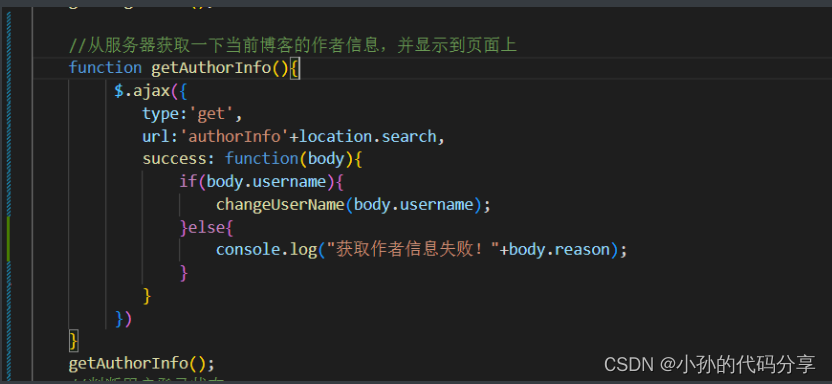Click the body parameter of the success function
The image size is (832, 384).
[x=326, y=159]
